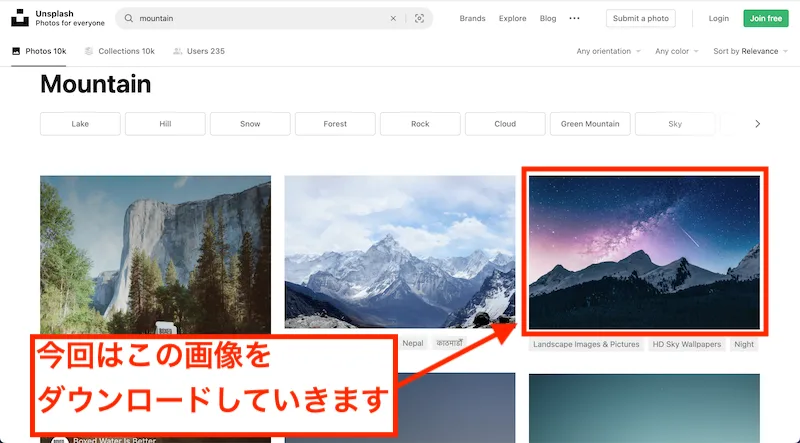Select the Hill tag chip
This screenshot has width=800, height=443.
point(165,124)
